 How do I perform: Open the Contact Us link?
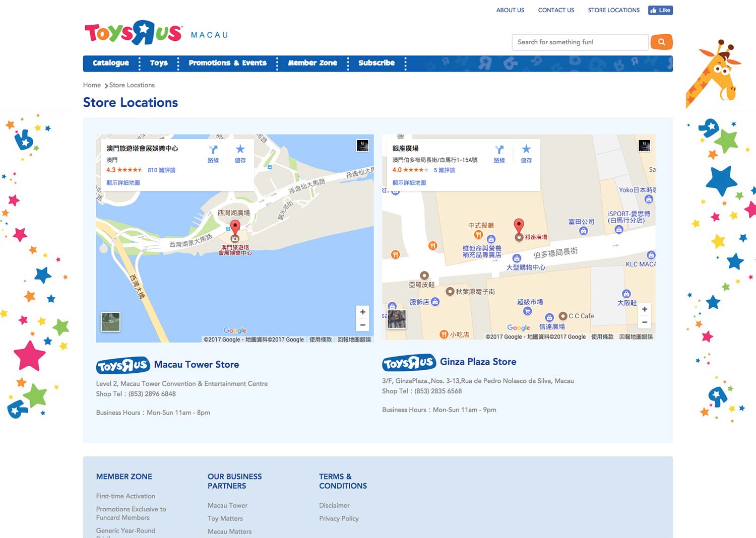556,10
